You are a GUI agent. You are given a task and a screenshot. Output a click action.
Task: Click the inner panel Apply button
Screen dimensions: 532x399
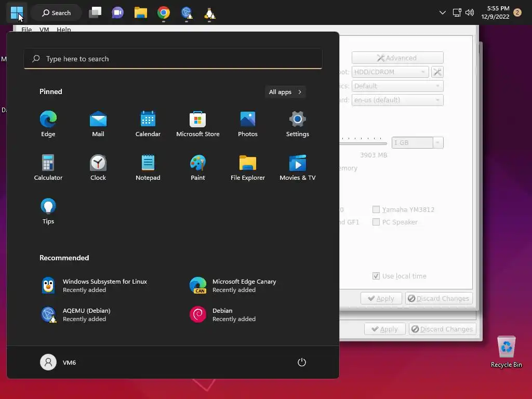pyautogui.click(x=381, y=298)
